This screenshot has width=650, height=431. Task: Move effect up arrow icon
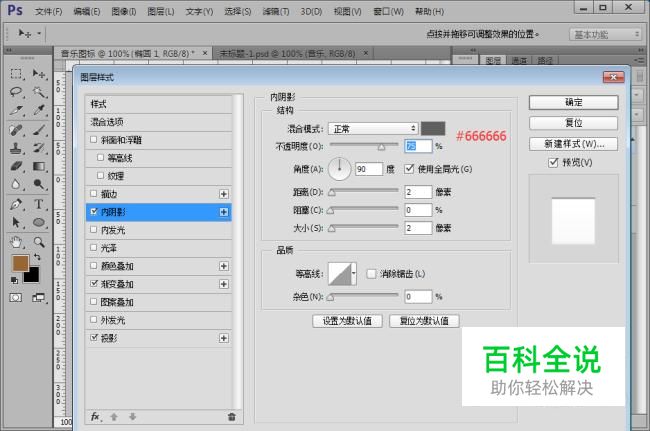pyautogui.click(x=114, y=416)
